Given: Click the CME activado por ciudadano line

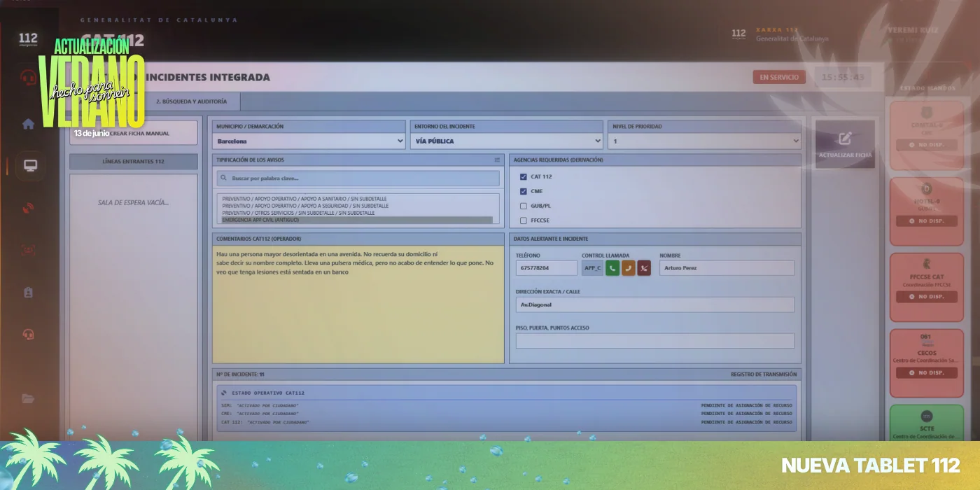Looking at the screenshot, I should point(260,414).
